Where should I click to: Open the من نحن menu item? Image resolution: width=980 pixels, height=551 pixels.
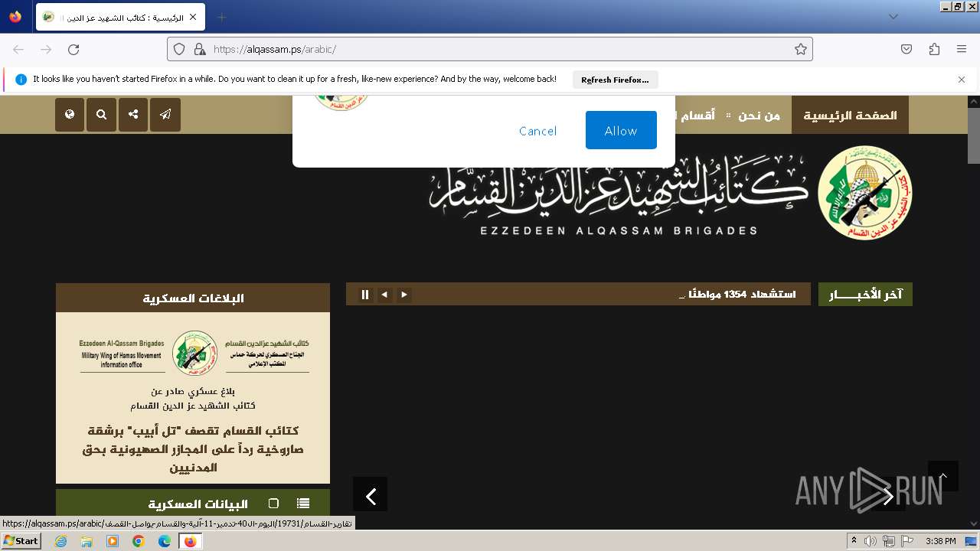(x=759, y=116)
